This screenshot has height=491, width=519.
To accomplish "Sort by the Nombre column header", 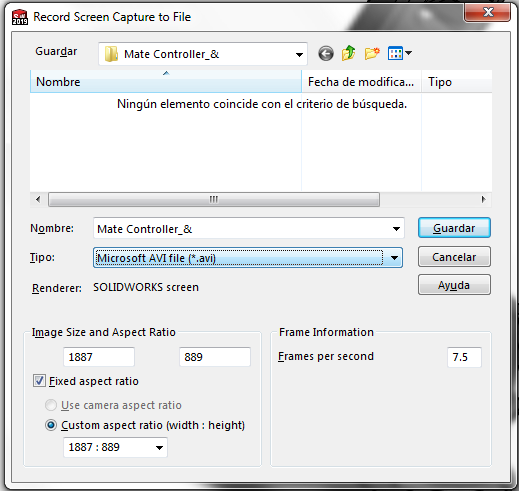I will click(166, 82).
